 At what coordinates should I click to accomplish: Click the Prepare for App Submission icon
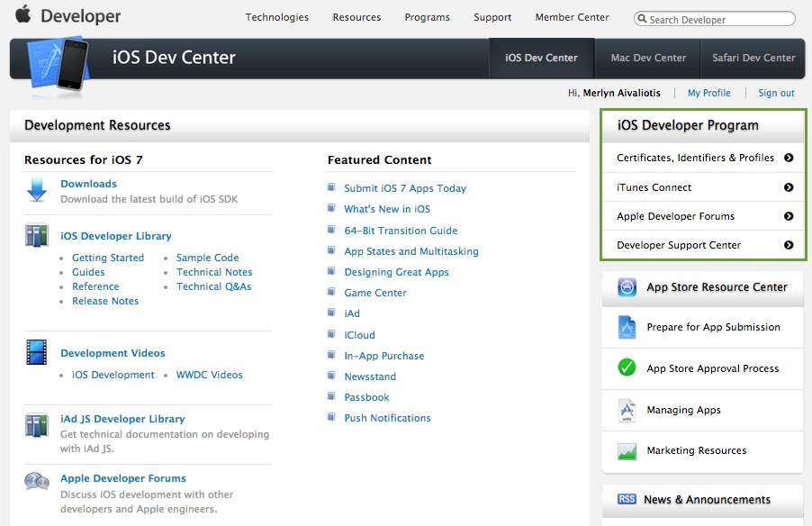click(627, 327)
